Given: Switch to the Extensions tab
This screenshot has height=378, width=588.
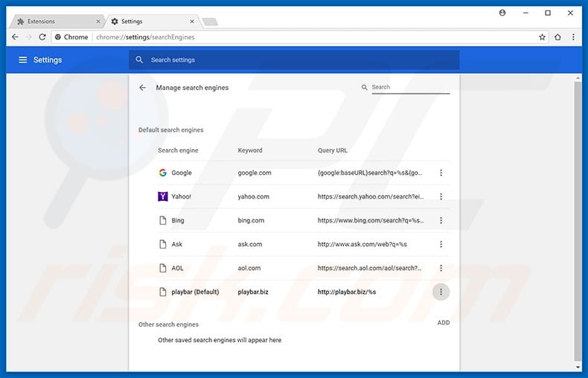Looking at the screenshot, I should pyautogui.click(x=57, y=22).
